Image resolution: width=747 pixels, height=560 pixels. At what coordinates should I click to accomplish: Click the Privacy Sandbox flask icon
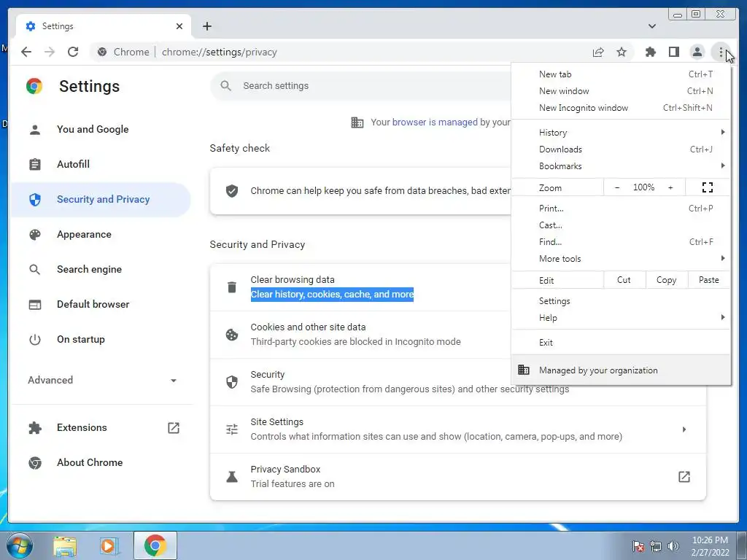click(x=232, y=477)
